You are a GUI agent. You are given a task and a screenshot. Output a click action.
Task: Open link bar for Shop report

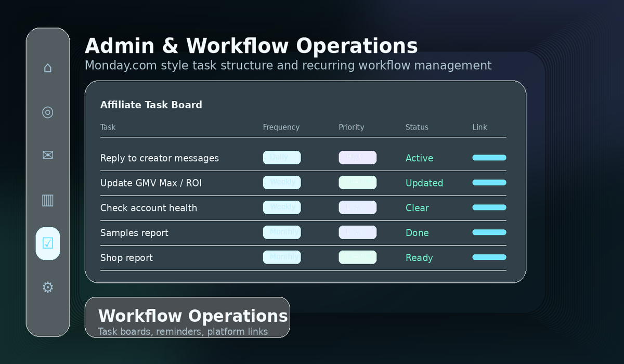(489, 257)
